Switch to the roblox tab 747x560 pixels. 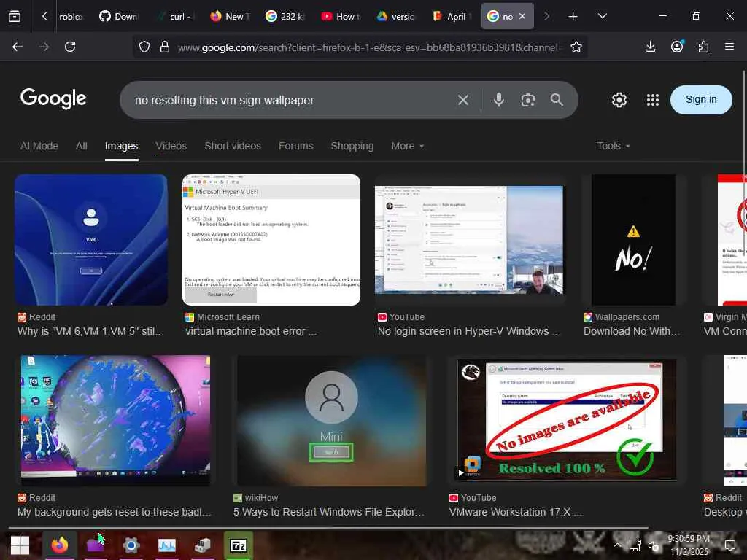click(71, 17)
